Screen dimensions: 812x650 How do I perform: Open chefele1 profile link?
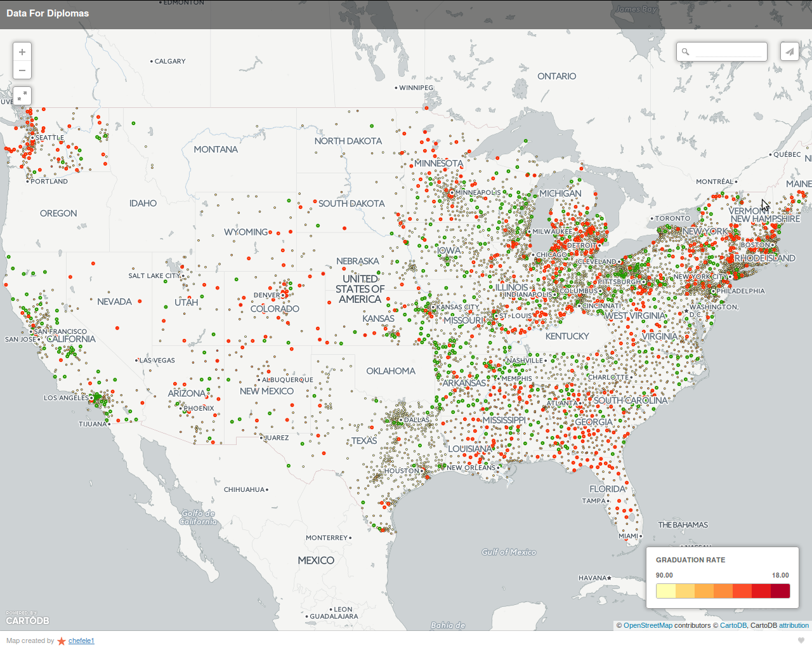[x=81, y=641]
